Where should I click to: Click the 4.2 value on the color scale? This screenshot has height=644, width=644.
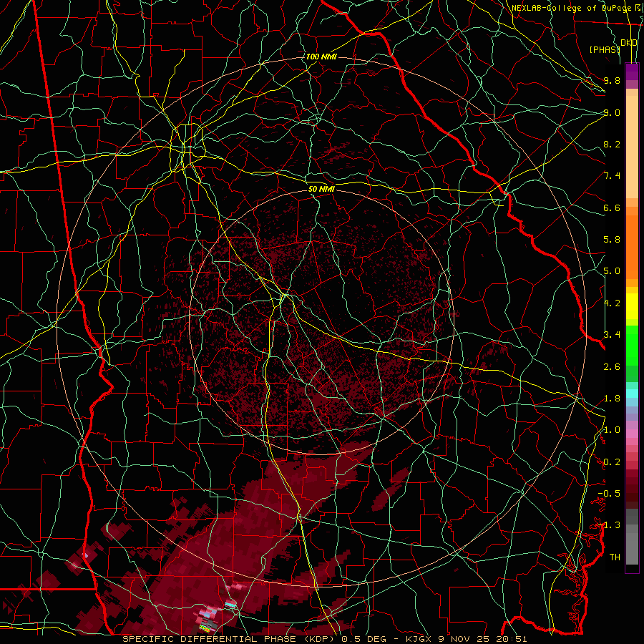(612, 303)
